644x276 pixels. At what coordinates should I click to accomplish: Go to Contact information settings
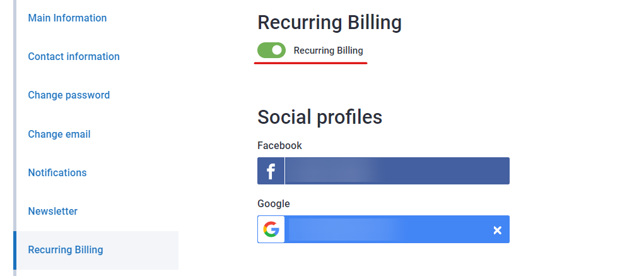[74, 57]
